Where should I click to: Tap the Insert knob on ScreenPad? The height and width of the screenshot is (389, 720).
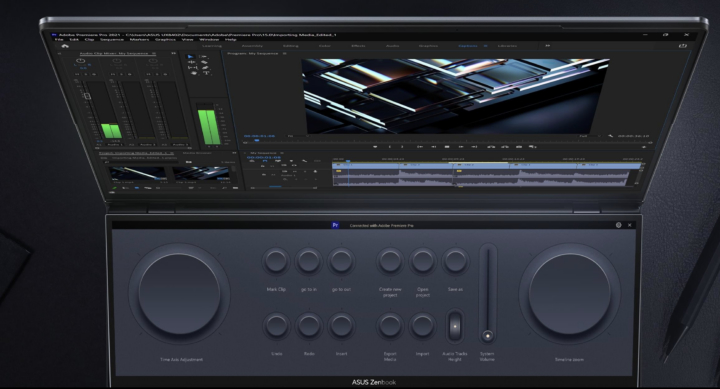click(341, 326)
